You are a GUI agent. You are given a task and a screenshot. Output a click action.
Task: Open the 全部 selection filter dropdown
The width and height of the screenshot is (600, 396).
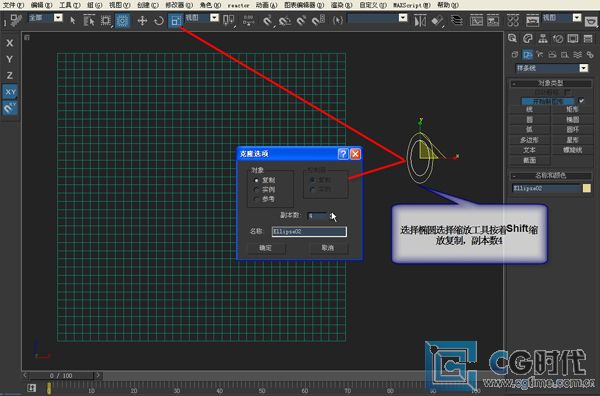(x=46, y=18)
